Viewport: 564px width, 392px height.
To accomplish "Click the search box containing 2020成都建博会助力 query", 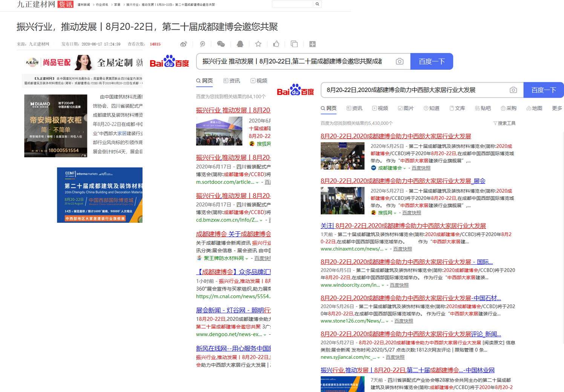I will 415,90.
